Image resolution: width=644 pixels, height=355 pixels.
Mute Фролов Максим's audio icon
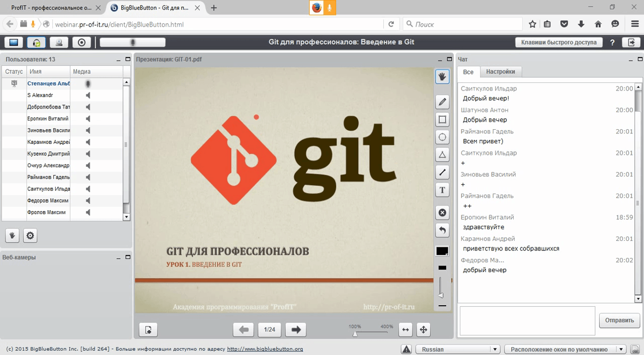click(x=88, y=212)
